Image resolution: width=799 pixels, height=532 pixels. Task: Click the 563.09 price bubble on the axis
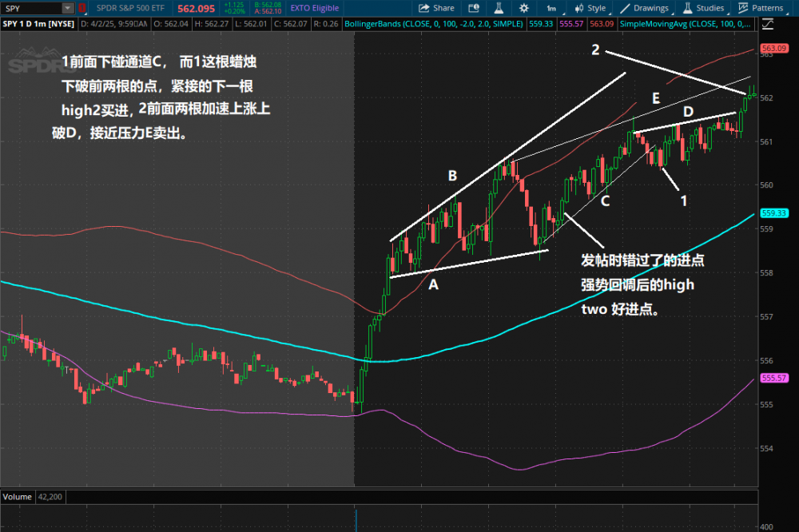[774, 49]
